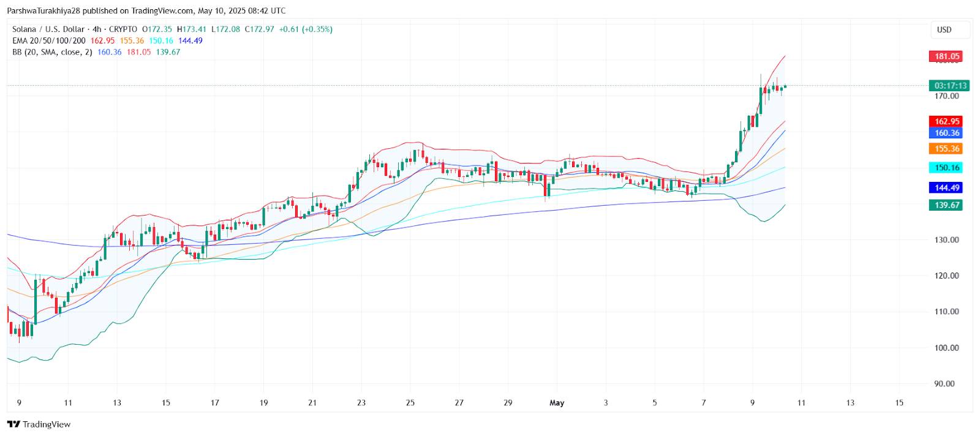Click the CRYPTO exchange label in legend

[123, 29]
